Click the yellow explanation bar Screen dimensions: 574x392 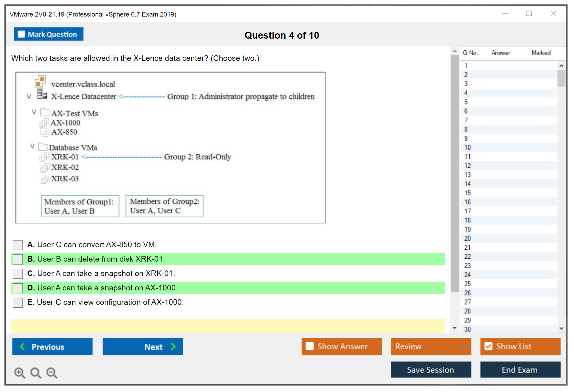228,326
